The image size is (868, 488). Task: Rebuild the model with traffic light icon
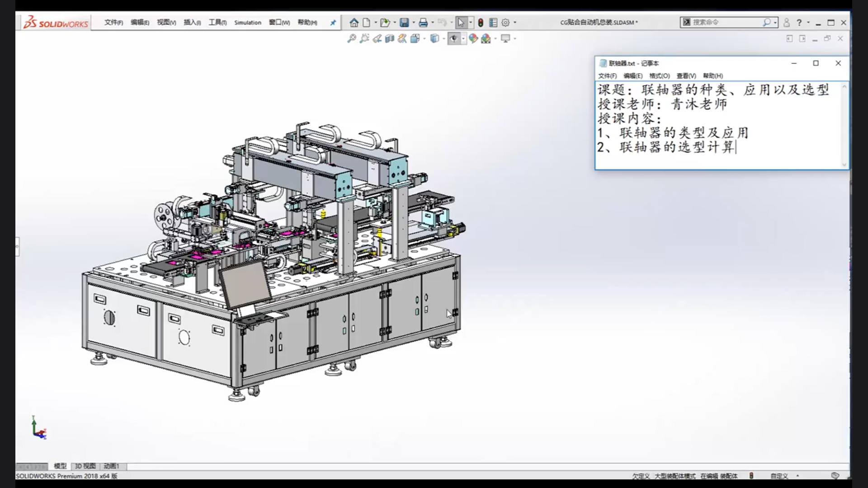[x=481, y=22]
